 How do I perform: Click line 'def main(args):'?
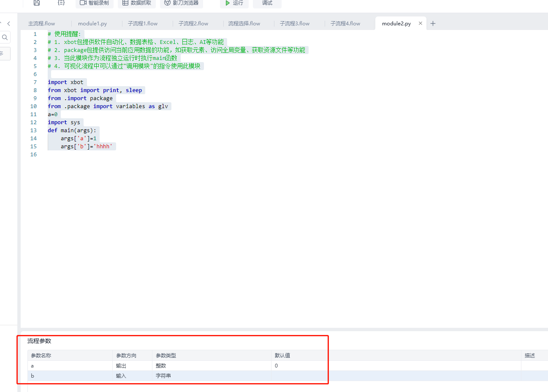tap(72, 131)
